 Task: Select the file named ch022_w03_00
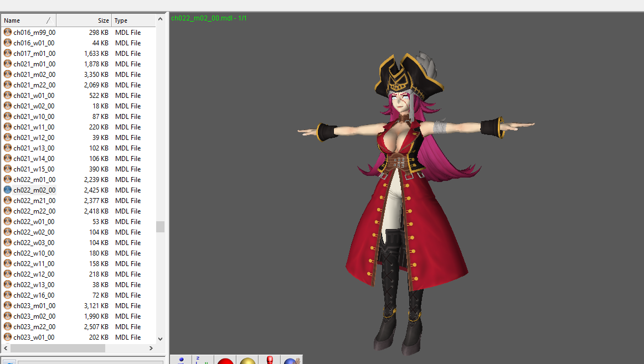pos(34,242)
